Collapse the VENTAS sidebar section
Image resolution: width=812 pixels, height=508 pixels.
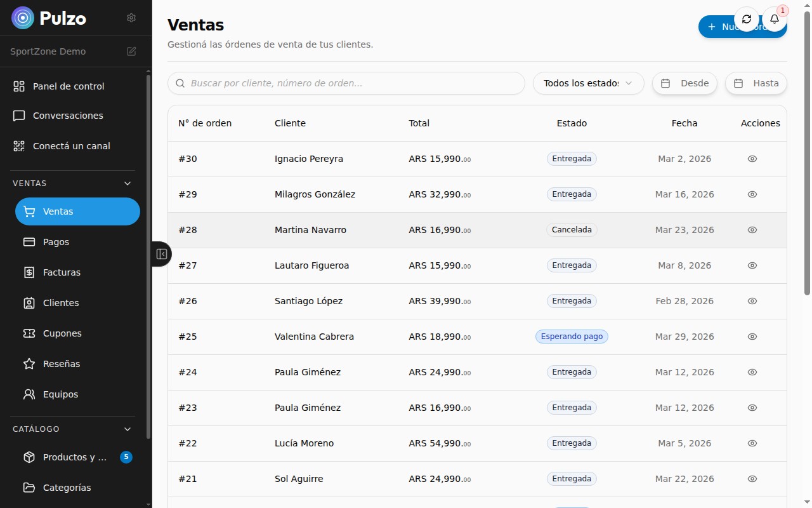[128, 184]
